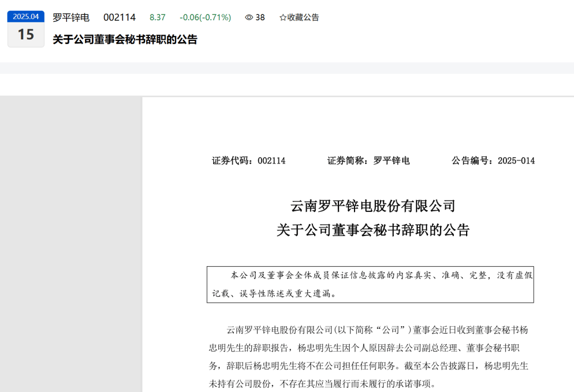Click the boxed board disclosure statement
The image size is (574, 392).
click(x=370, y=285)
